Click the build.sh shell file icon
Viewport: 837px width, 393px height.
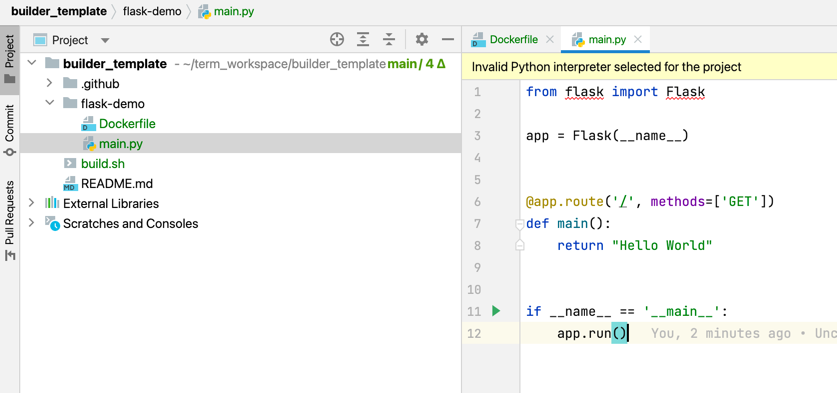[x=70, y=163]
